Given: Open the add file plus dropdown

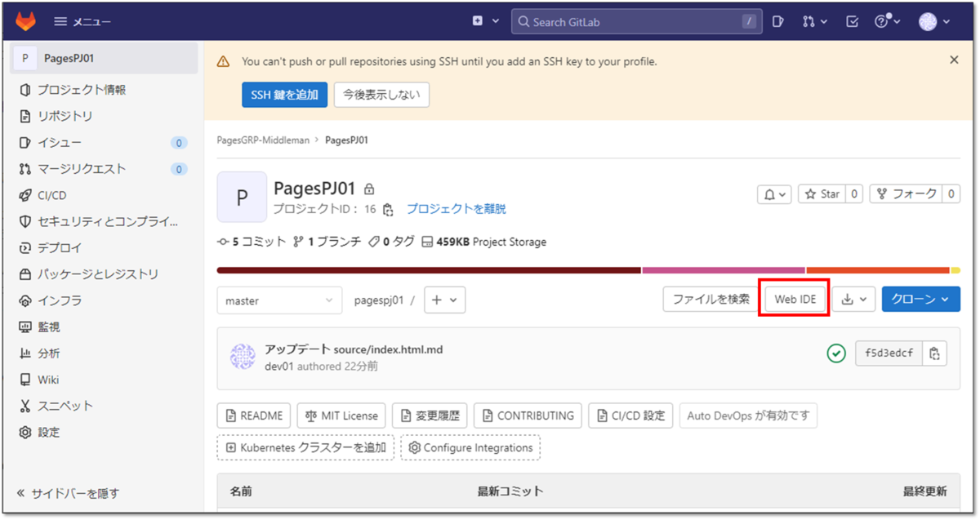Looking at the screenshot, I should (x=445, y=300).
